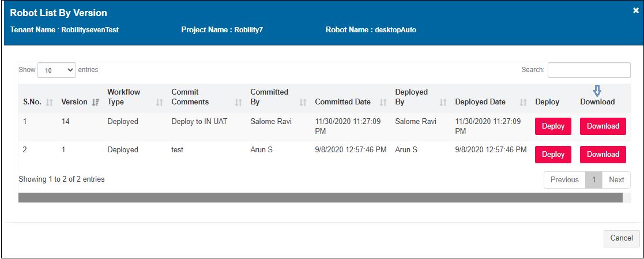Viewport: 644px width, 259px height.
Task: Click the Workflow Type sort icon
Action: coord(160,102)
